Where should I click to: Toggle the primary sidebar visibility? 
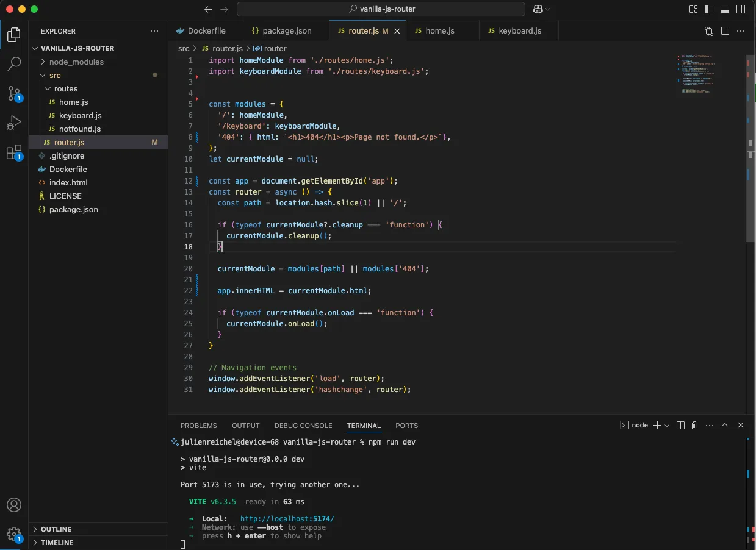coord(709,9)
